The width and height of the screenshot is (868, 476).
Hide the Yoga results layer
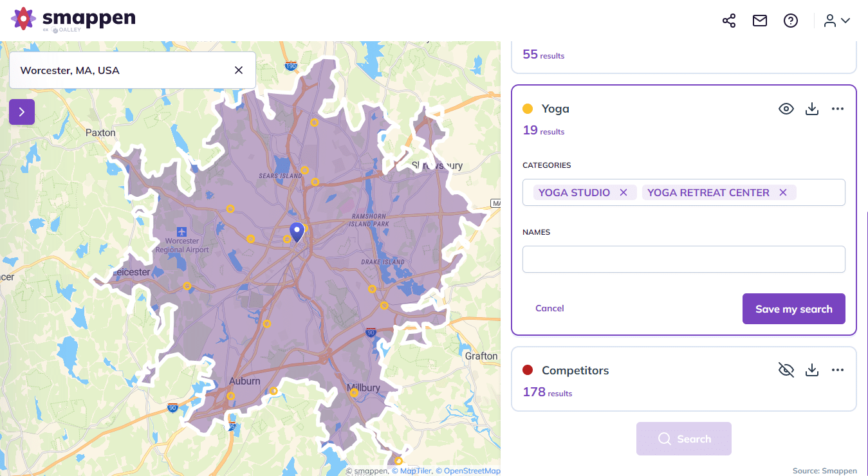pyautogui.click(x=786, y=109)
